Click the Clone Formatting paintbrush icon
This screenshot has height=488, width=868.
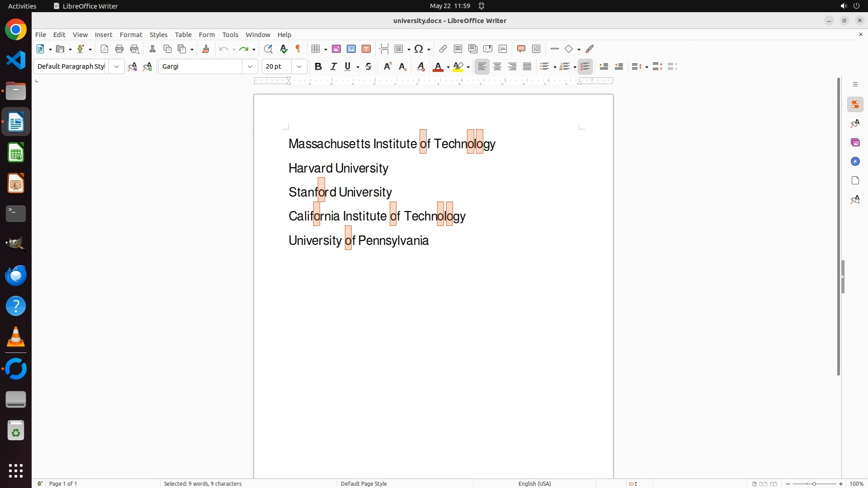(206, 49)
